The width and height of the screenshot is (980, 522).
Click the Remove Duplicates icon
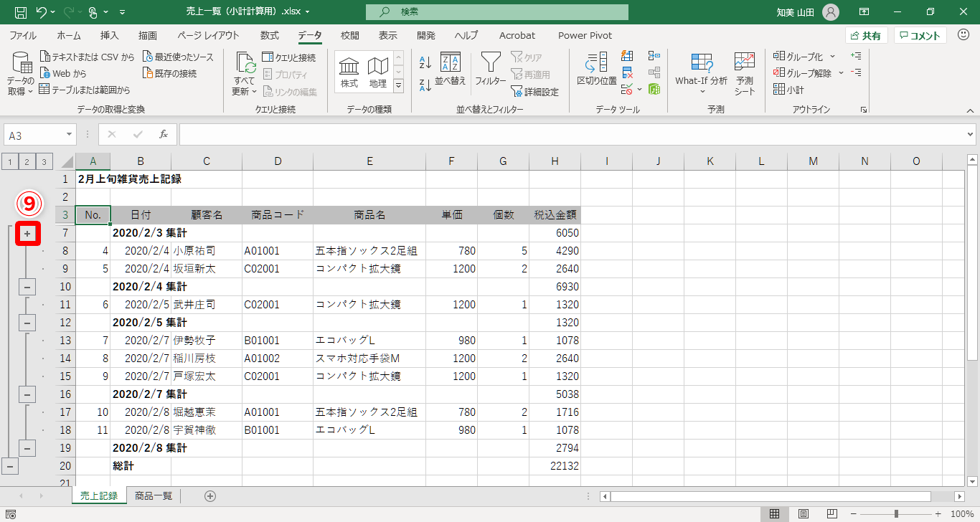(627, 72)
